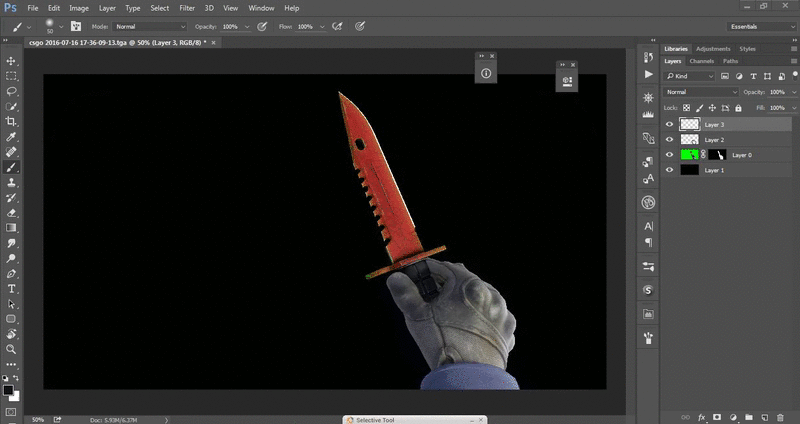Delete the selected layer
This screenshot has height=424, width=800.
[780, 417]
